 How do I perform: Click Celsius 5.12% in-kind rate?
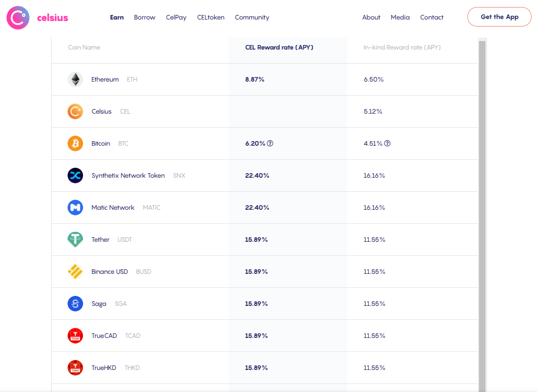tap(373, 111)
